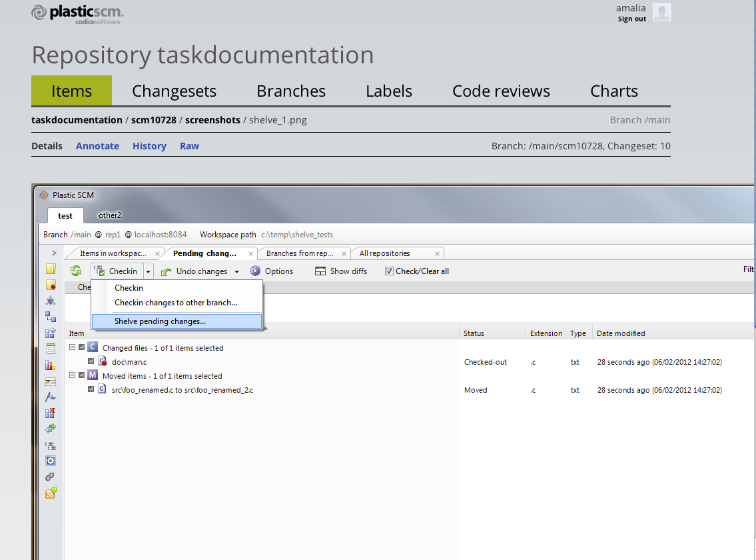Open the Branches tab
The height and width of the screenshot is (560, 756).
pyautogui.click(x=291, y=91)
